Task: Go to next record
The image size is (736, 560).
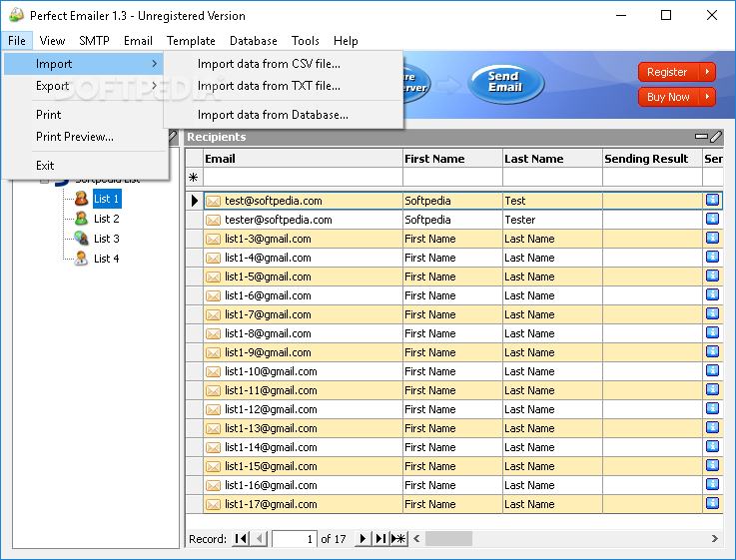Action: tap(363, 539)
